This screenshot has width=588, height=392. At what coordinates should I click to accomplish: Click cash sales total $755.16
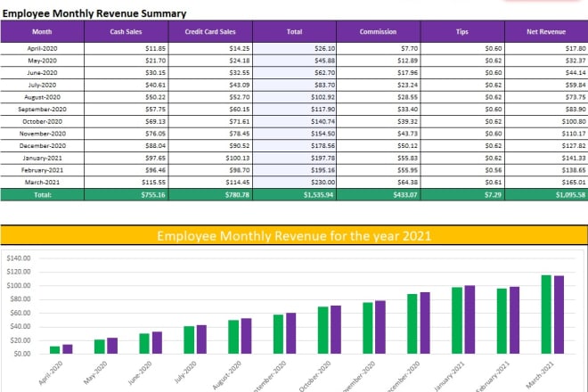153,195
